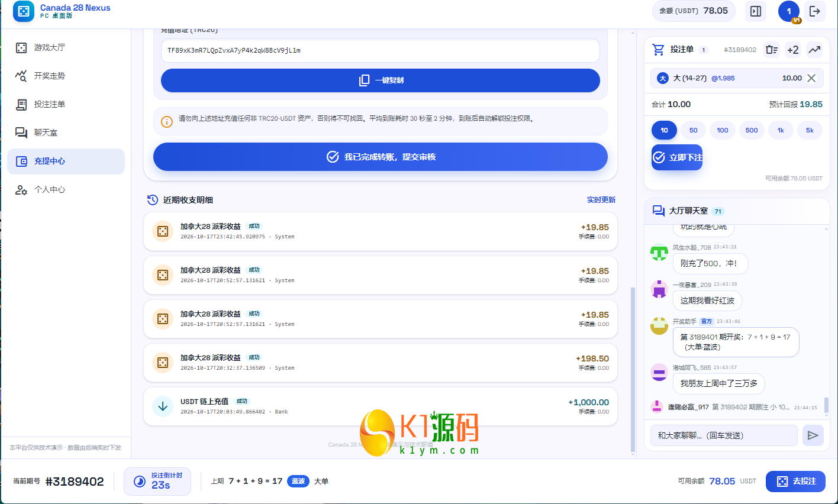Submit with 我已完成转账，提交审核 button
Screen dimensions: 838x504
click(381, 157)
